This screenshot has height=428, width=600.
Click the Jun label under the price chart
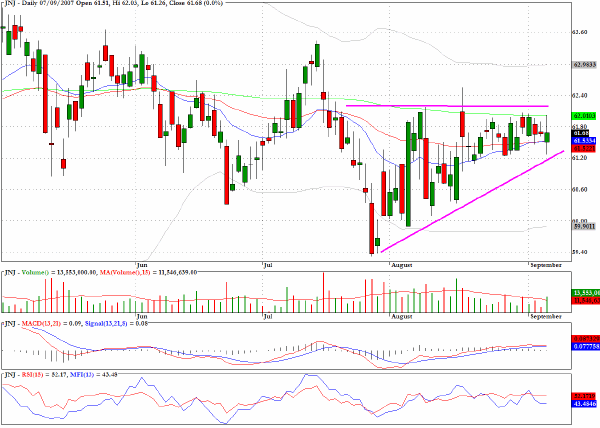click(142, 265)
